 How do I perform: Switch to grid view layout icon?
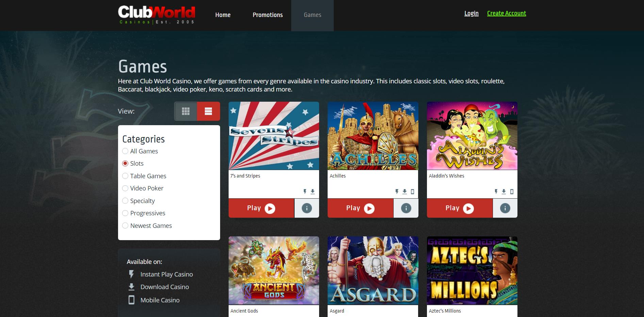[x=185, y=111]
